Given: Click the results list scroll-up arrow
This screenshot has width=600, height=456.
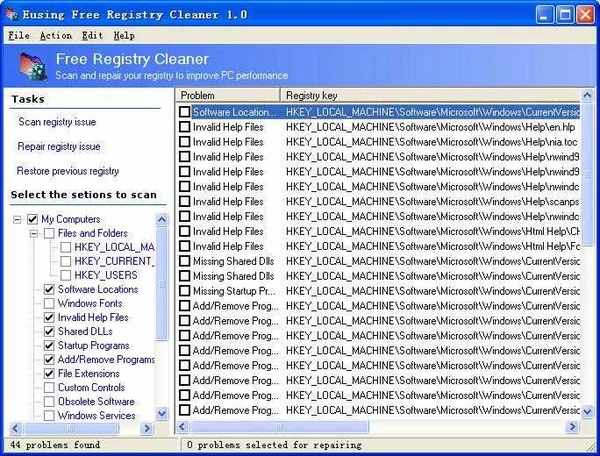Looking at the screenshot, I should pos(587,95).
